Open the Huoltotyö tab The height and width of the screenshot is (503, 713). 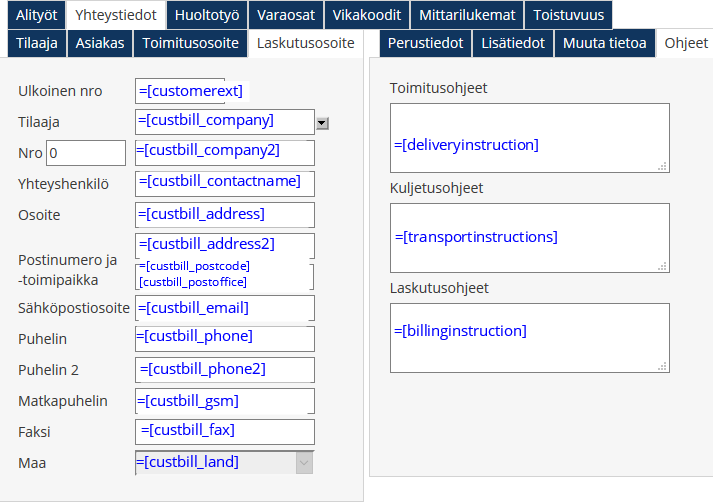[x=205, y=15]
